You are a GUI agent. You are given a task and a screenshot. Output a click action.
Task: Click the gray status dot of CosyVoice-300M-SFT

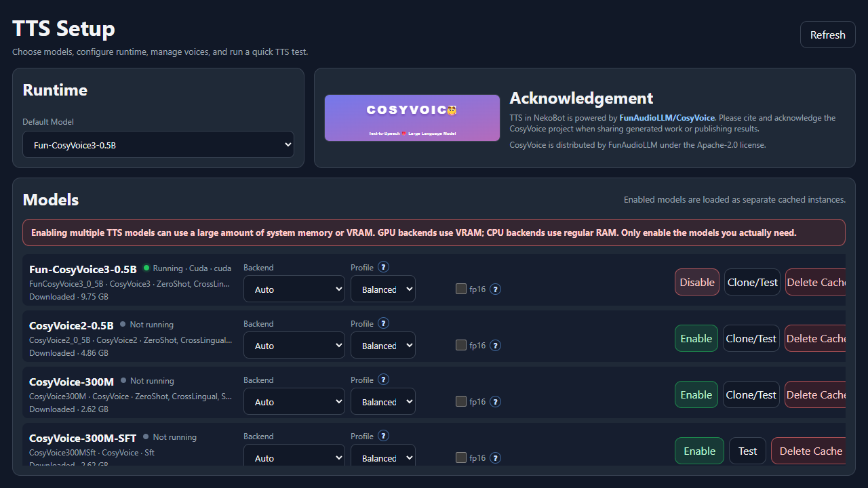point(146,437)
